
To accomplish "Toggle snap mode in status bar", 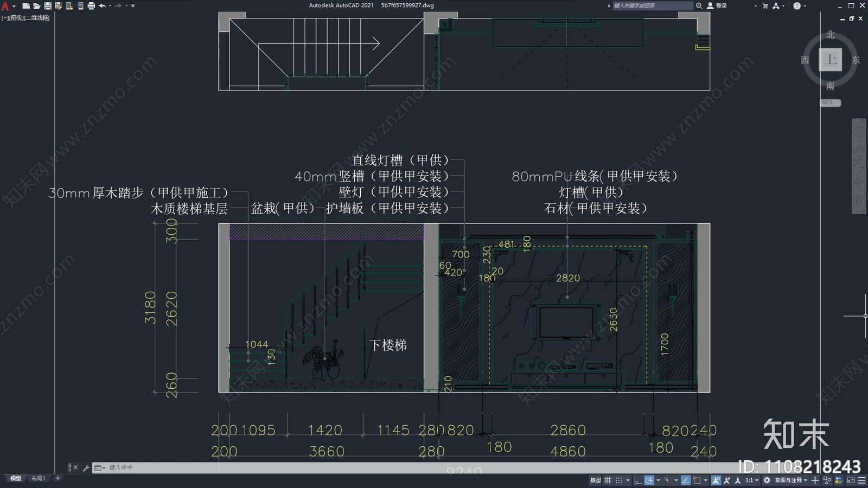I will click(619, 480).
